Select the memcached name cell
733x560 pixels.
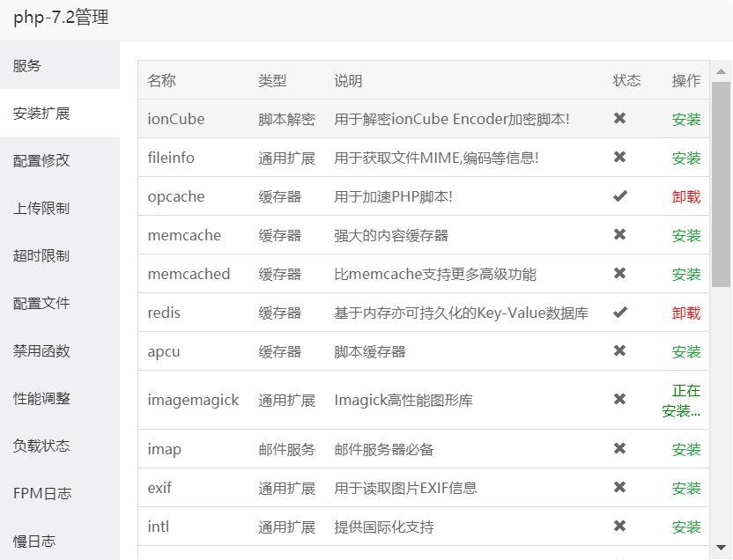189,274
